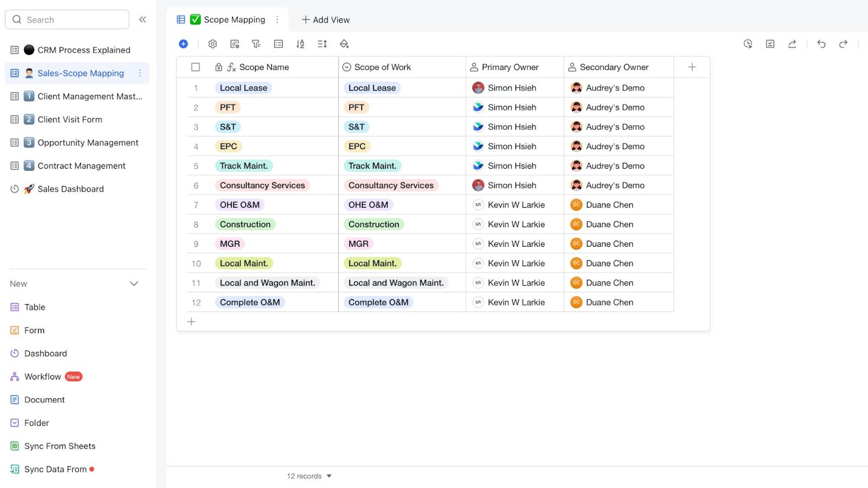Image resolution: width=868 pixels, height=488 pixels.
Task: Select the task completion checkbox icon top right
Action: (769, 44)
